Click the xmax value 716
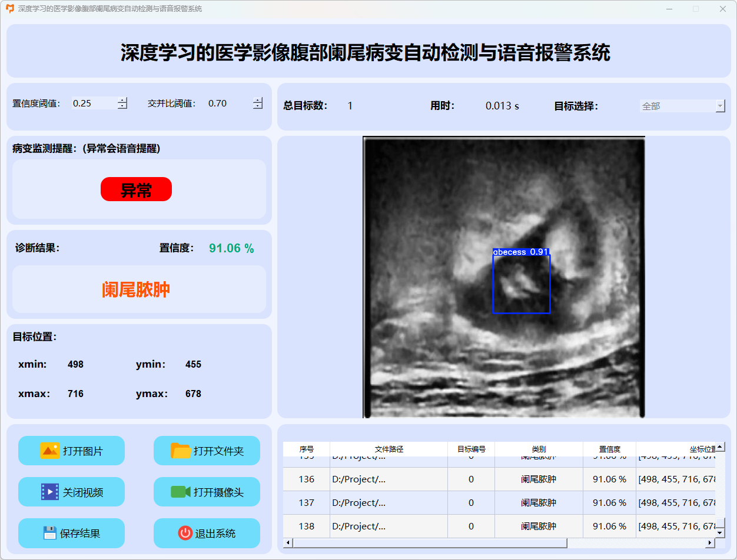The image size is (737, 560). tap(75, 394)
